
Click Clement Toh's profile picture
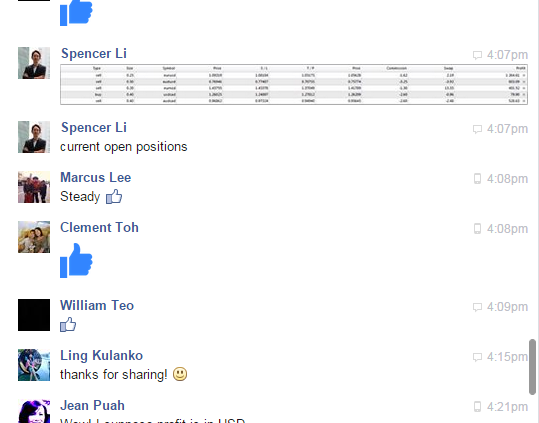34,237
